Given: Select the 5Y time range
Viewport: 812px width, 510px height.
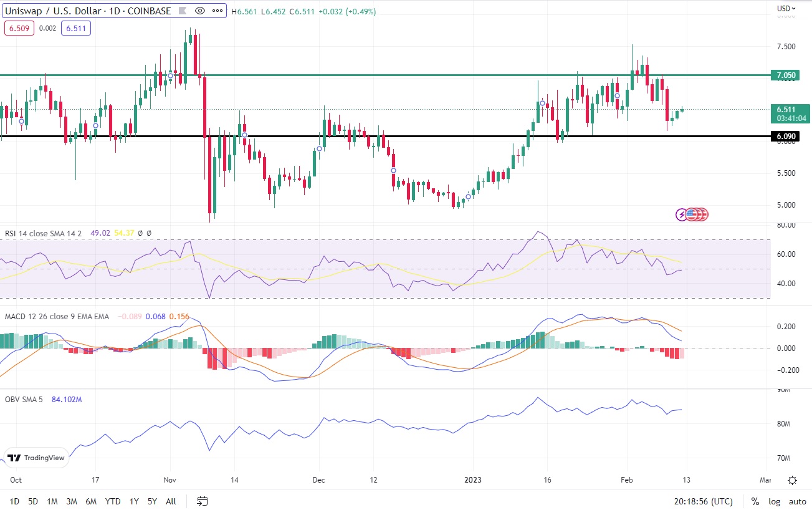Looking at the screenshot, I should [x=152, y=501].
